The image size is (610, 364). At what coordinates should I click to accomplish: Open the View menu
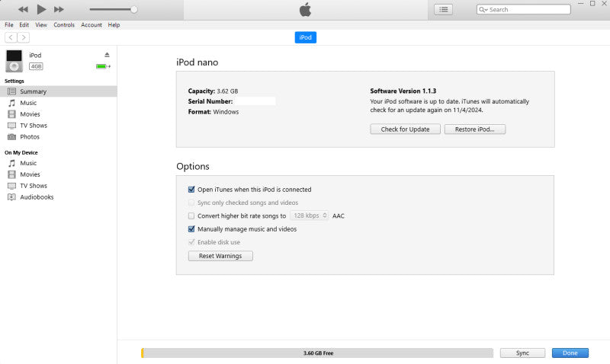tap(41, 25)
